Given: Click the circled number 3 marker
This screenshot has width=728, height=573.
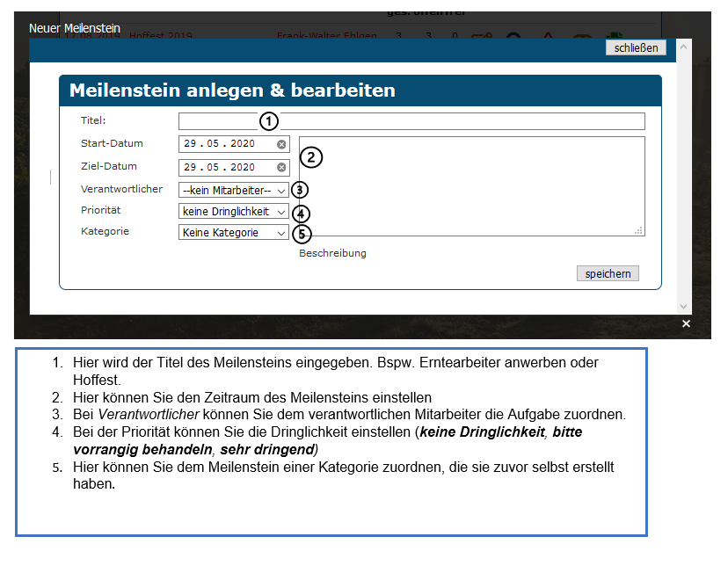Looking at the screenshot, I should tap(300, 190).
